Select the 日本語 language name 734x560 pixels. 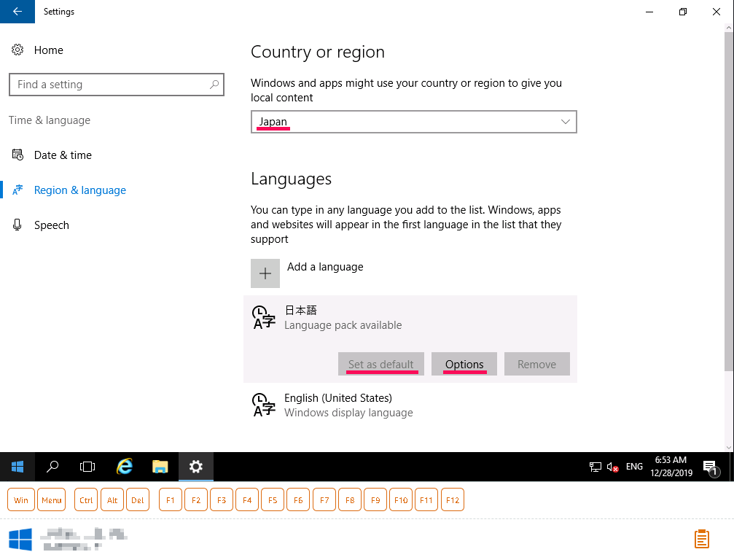click(x=301, y=310)
